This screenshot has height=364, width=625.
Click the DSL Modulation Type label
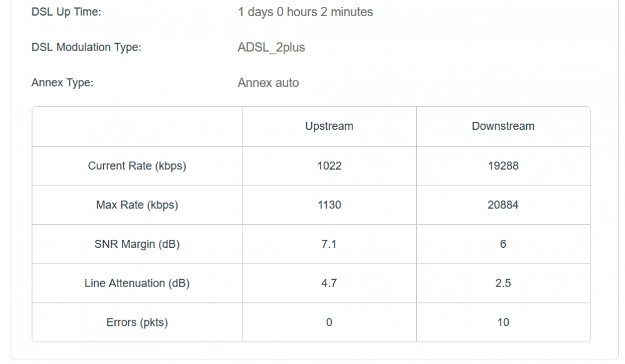86,47
